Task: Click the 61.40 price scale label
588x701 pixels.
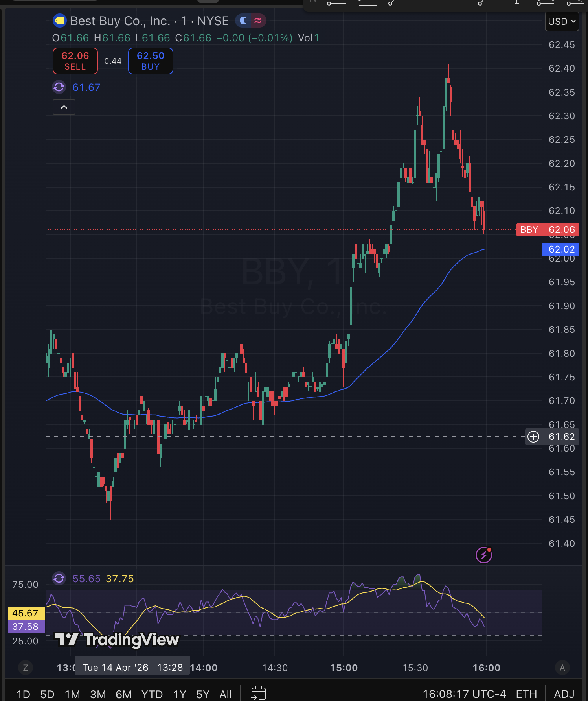Action: [x=562, y=544]
